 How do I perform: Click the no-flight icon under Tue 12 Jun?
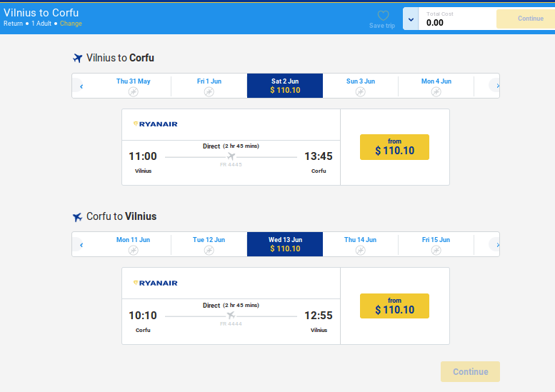coord(209,250)
